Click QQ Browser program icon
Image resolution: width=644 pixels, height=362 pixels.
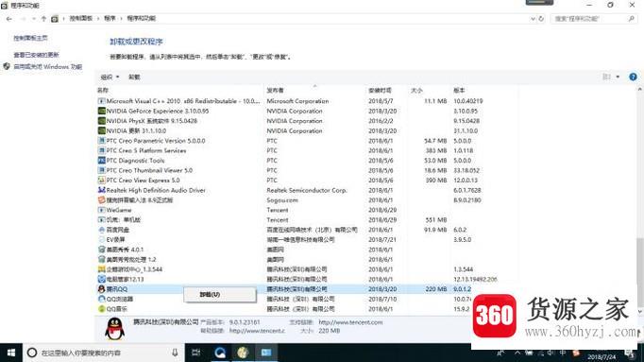click(101, 299)
